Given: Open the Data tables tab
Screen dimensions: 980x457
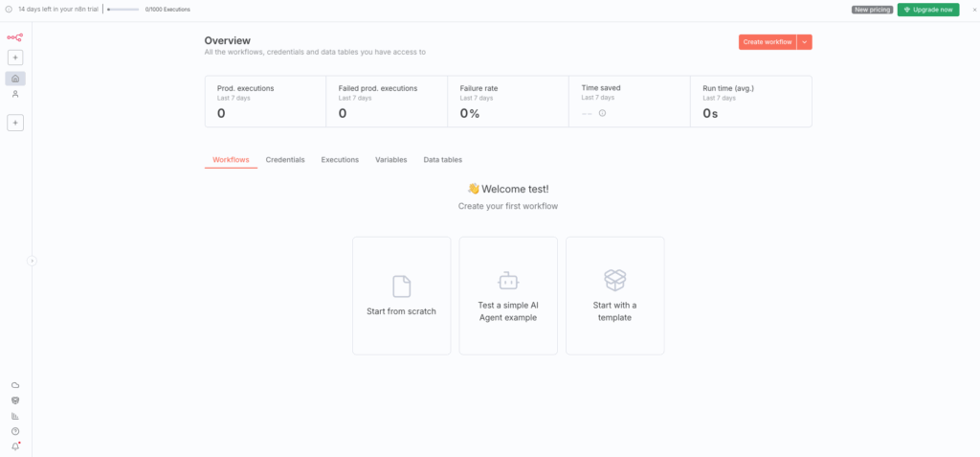Looking at the screenshot, I should [442, 160].
